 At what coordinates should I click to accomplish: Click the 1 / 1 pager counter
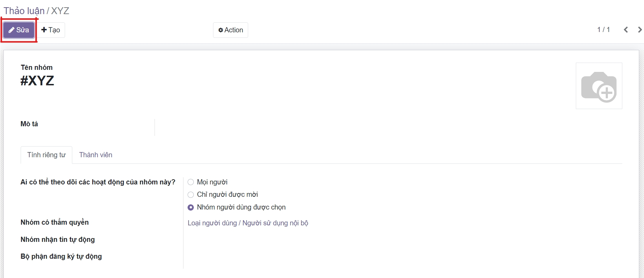[603, 30]
